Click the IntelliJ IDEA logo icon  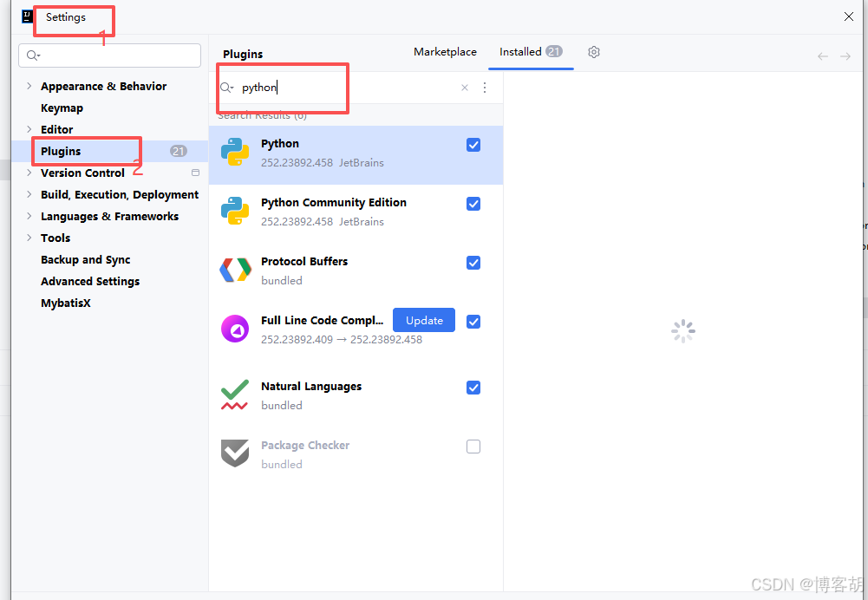point(27,16)
